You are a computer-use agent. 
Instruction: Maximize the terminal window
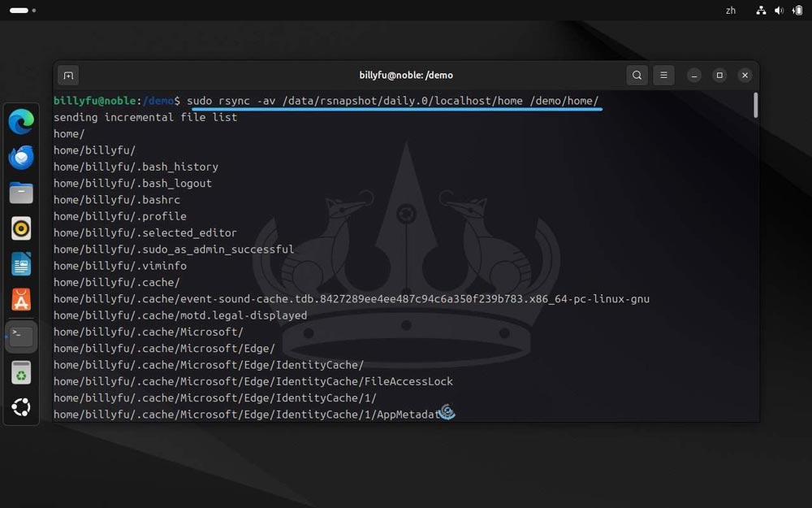click(719, 76)
